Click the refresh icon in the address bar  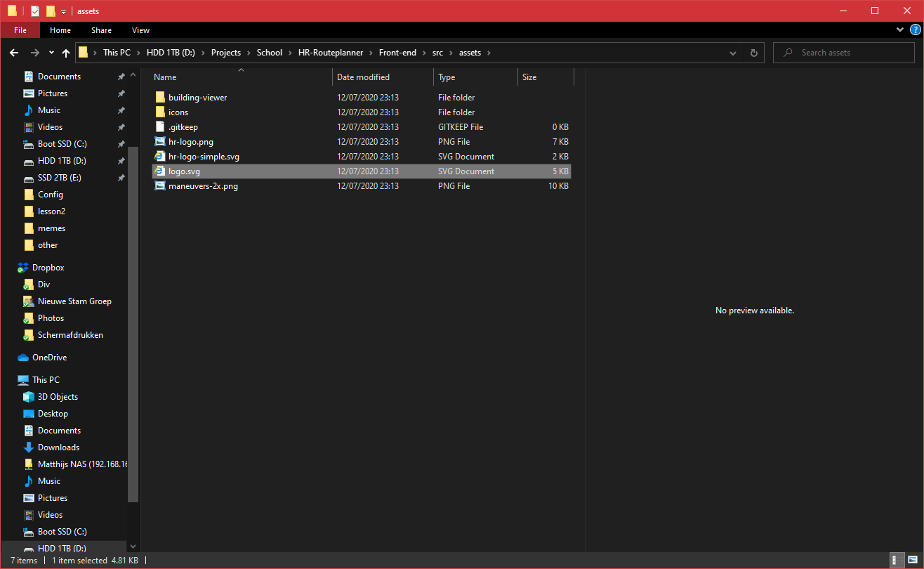[753, 52]
